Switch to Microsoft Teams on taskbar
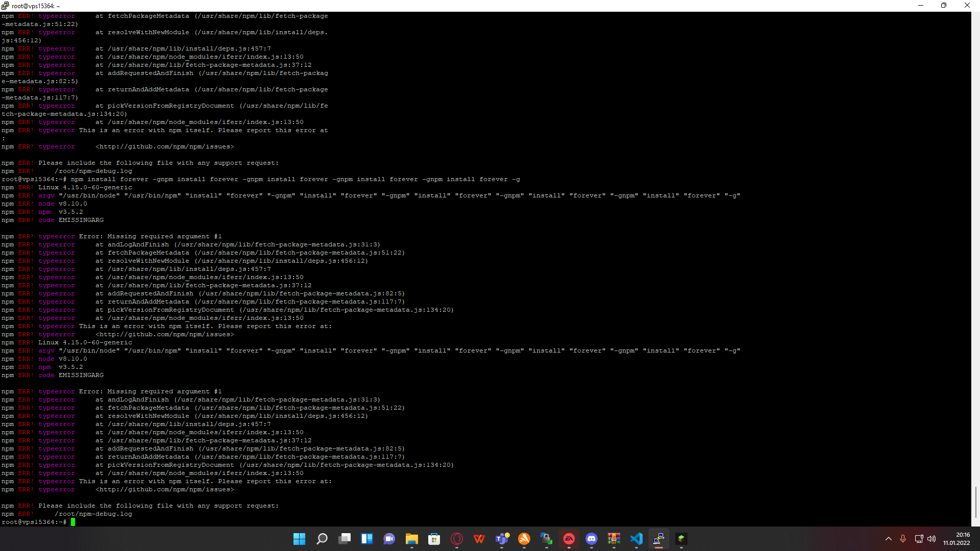The image size is (980, 551). click(502, 539)
